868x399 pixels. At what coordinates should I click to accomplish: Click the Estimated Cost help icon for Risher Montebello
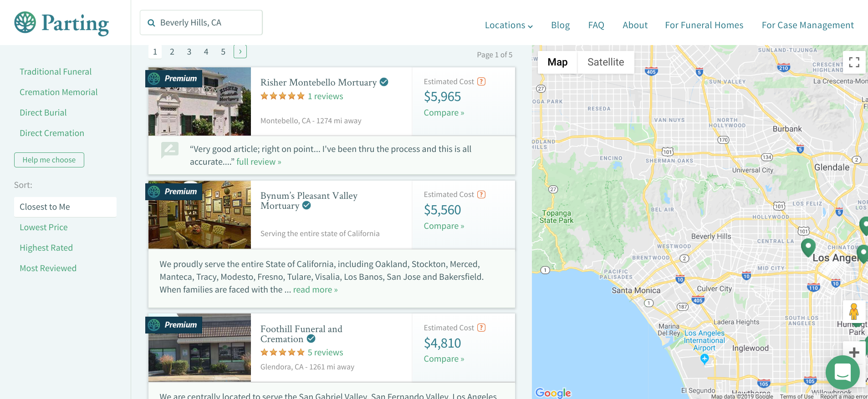tap(481, 81)
